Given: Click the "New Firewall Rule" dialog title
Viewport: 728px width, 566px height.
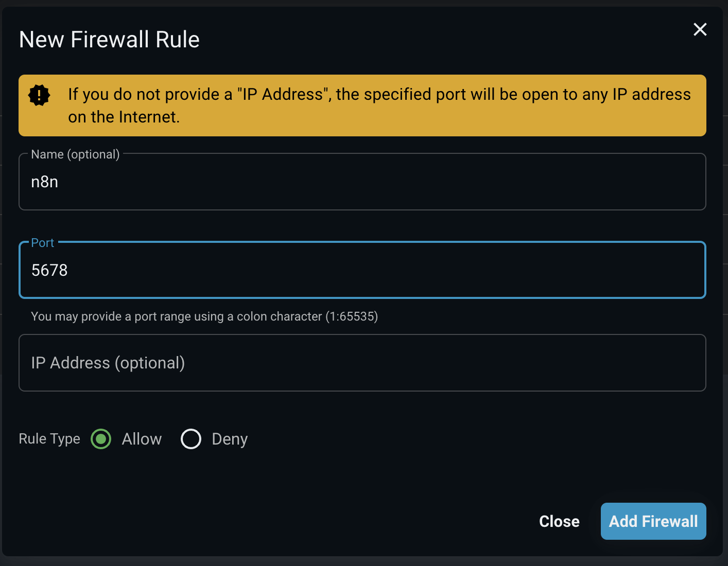Looking at the screenshot, I should (109, 40).
